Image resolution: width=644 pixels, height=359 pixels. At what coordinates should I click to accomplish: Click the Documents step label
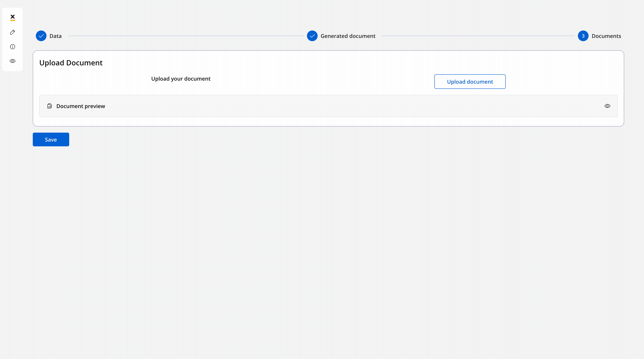[x=606, y=36]
